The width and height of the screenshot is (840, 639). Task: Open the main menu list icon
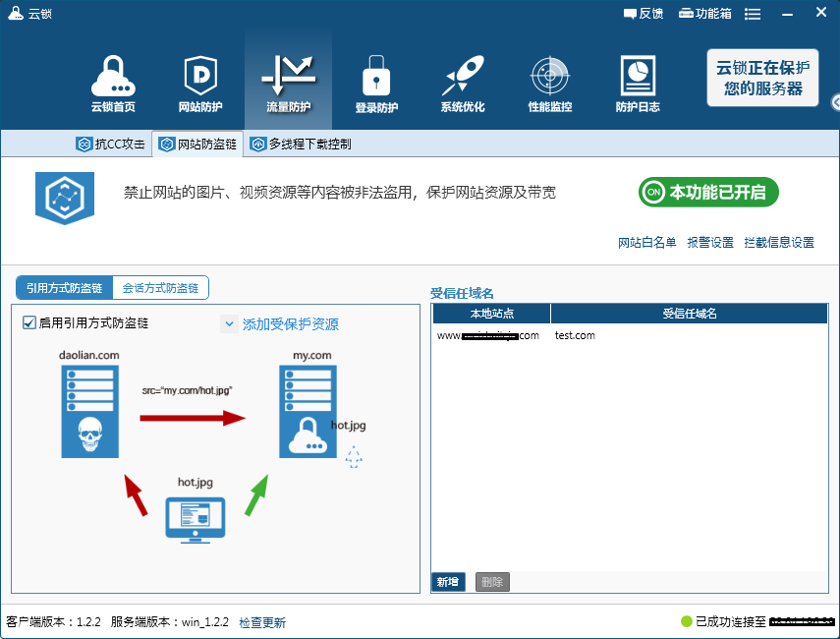point(753,14)
